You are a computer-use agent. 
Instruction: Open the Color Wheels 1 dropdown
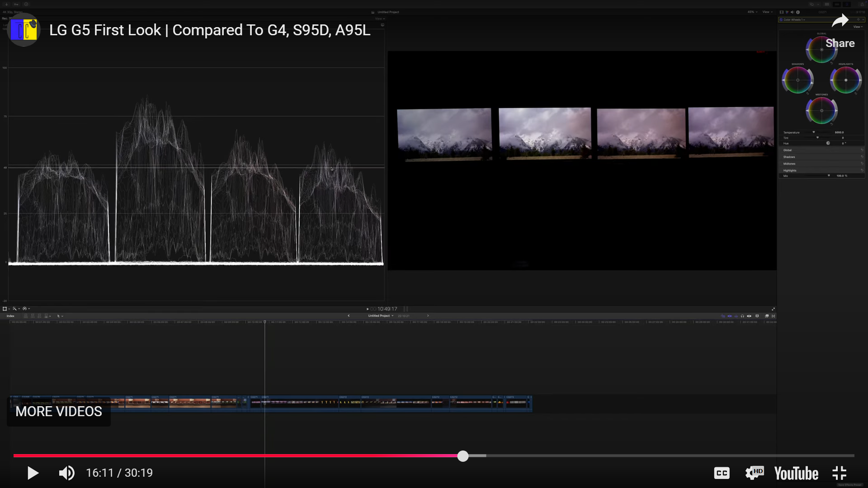[x=804, y=20]
